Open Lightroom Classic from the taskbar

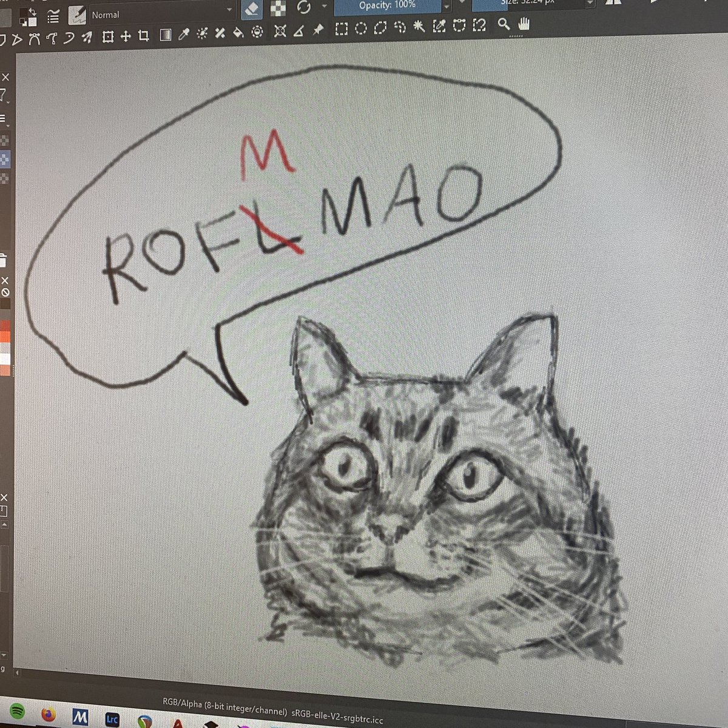[112, 720]
